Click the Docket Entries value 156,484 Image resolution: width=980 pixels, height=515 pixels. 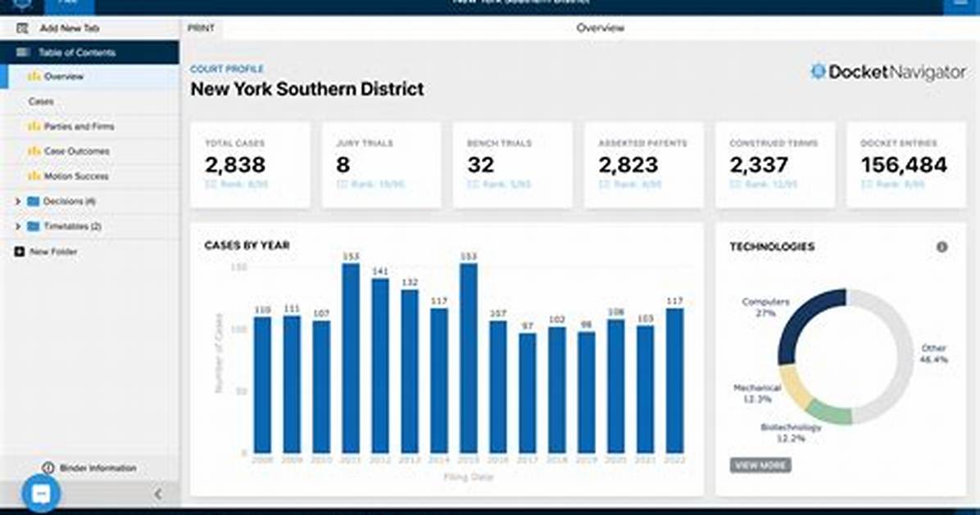point(905,165)
